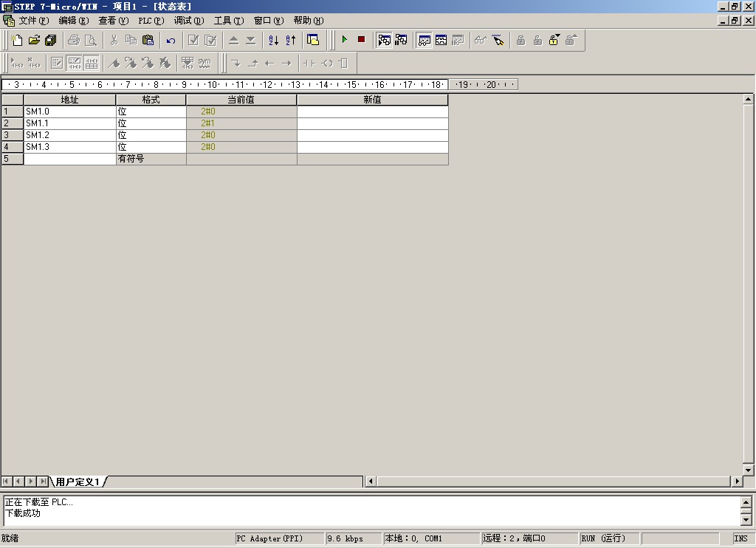Click the 新值 column header

(x=372, y=100)
